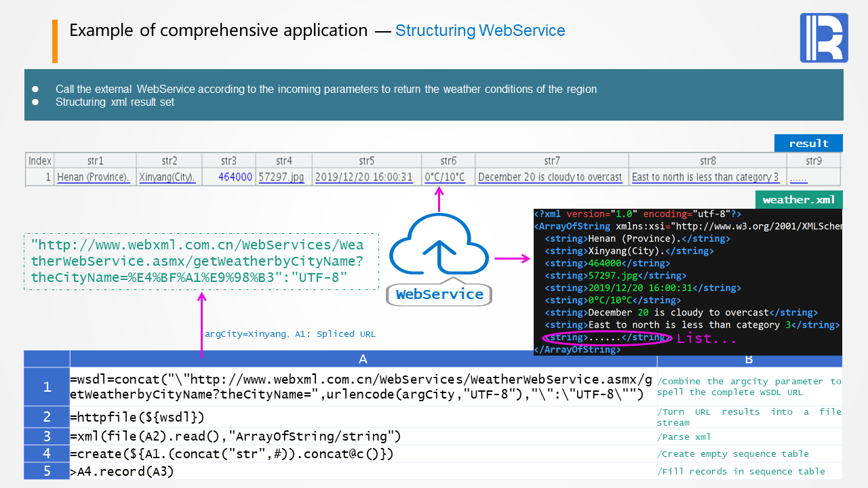Click the 464000 value in str3 column

tap(235, 177)
